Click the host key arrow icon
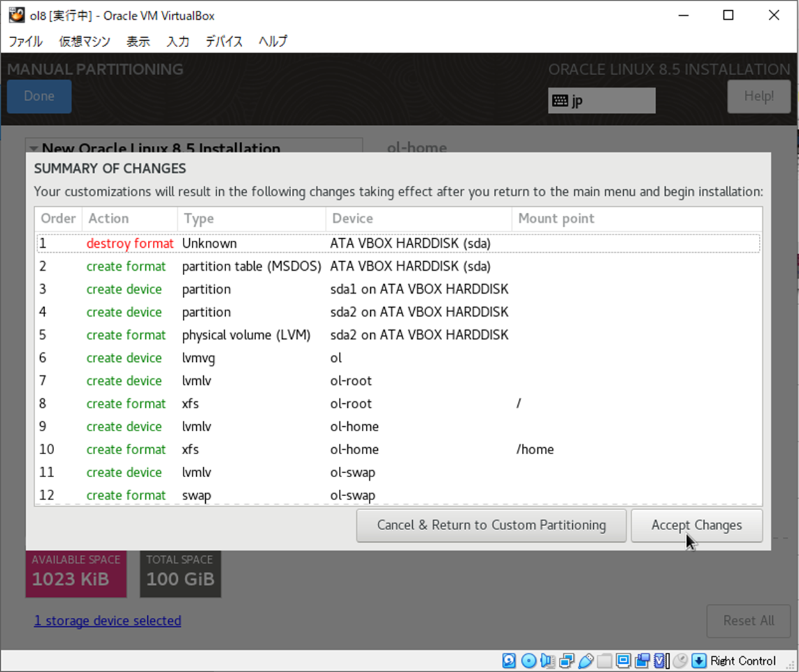 pyautogui.click(x=699, y=661)
